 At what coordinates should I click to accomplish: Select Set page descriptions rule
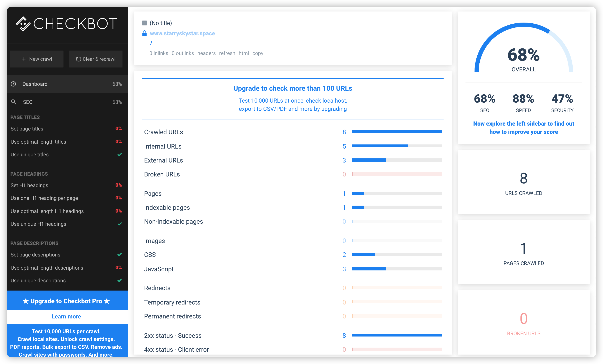pyautogui.click(x=66, y=255)
